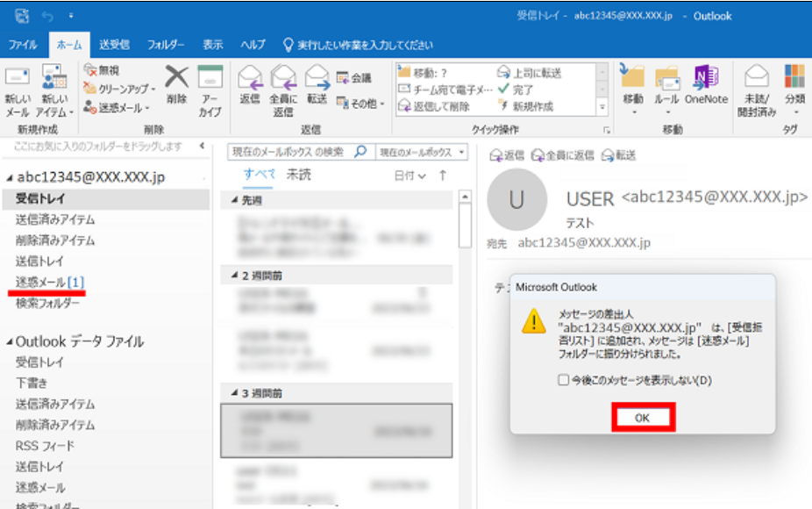Click Forward (転送) in the reading pane

pos(618,155)
